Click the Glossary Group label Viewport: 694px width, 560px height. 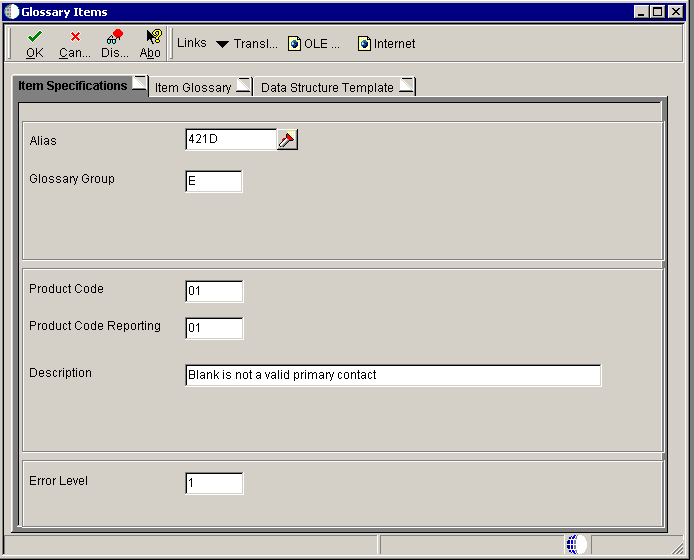72,179
